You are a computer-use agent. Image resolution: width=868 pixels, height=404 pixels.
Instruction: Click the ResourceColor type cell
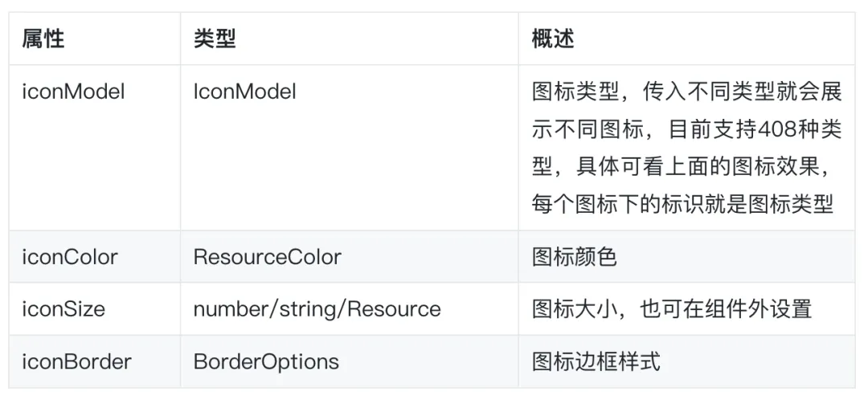[x=267, y=257]
